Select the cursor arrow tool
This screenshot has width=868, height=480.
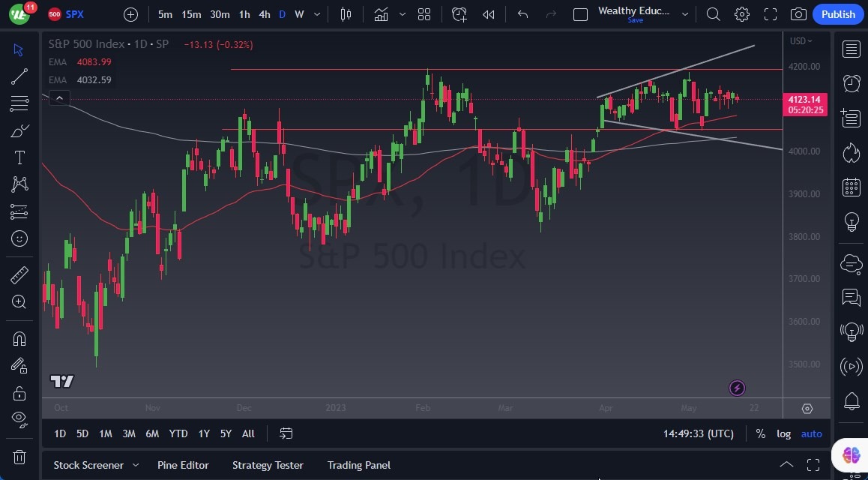click(x=19, y=49)
